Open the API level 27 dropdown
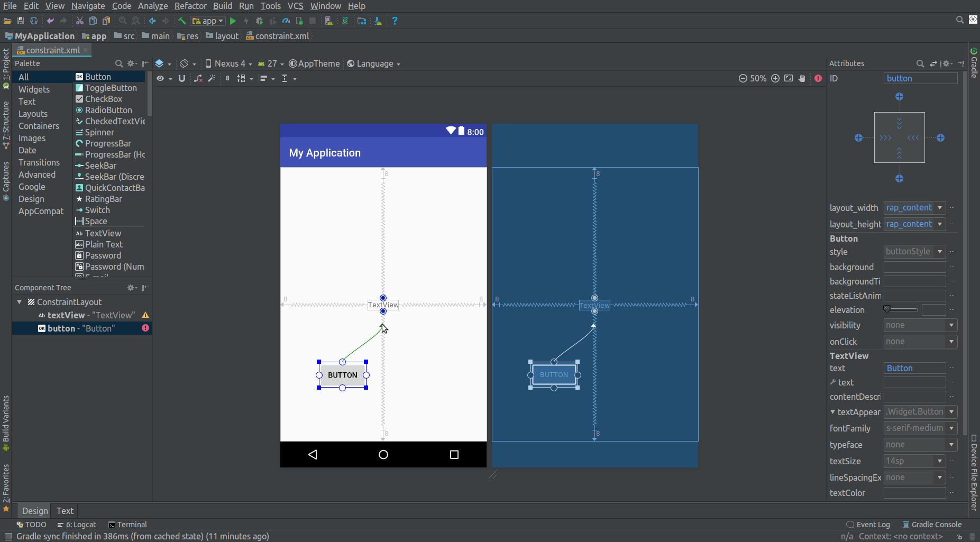Viewport: 980px width, 542px height. (271, 63)
